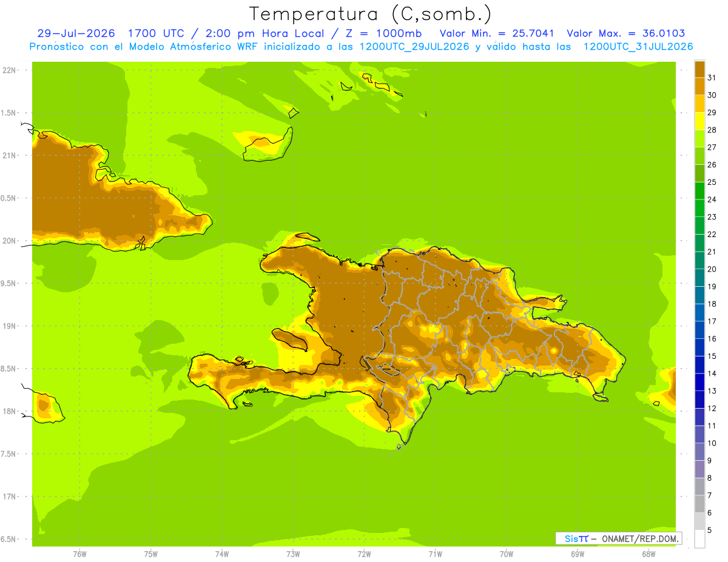This screenshot has height=562, width=728.
Task: Click the 17N latitude label
Action: [9, 497]
